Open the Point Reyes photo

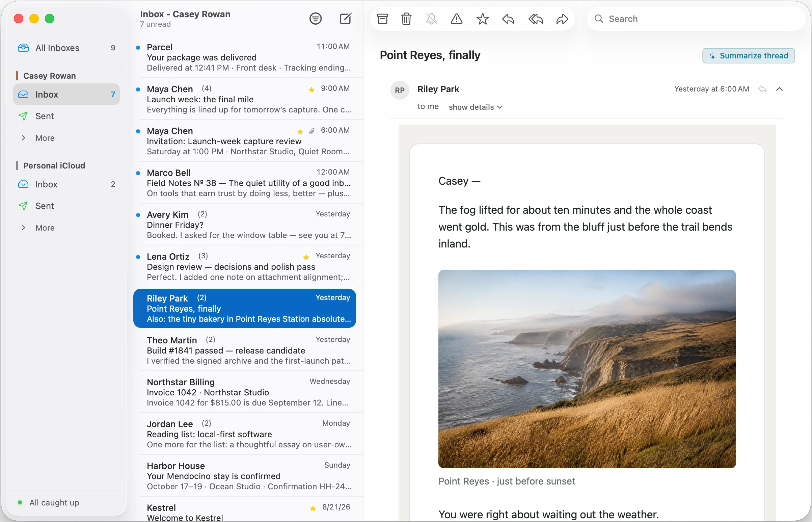point(587,369)
